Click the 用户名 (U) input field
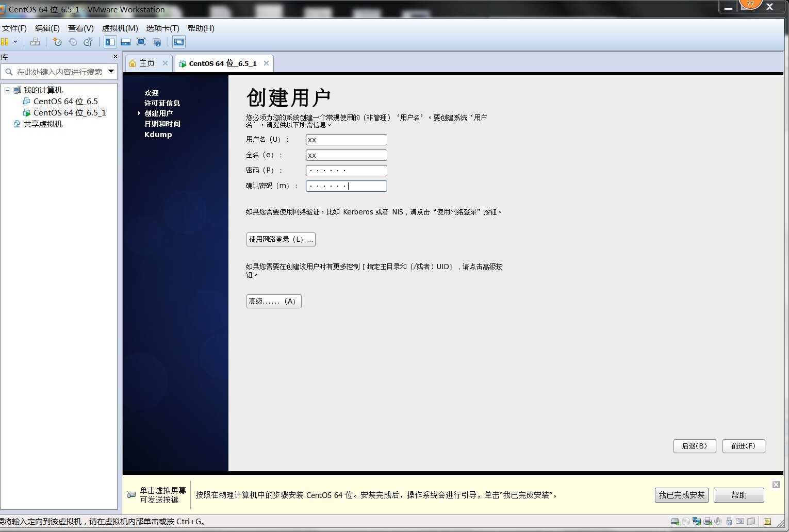Image resolution: width=789 pixels, height=532 pixels. [x=346, y=140]
